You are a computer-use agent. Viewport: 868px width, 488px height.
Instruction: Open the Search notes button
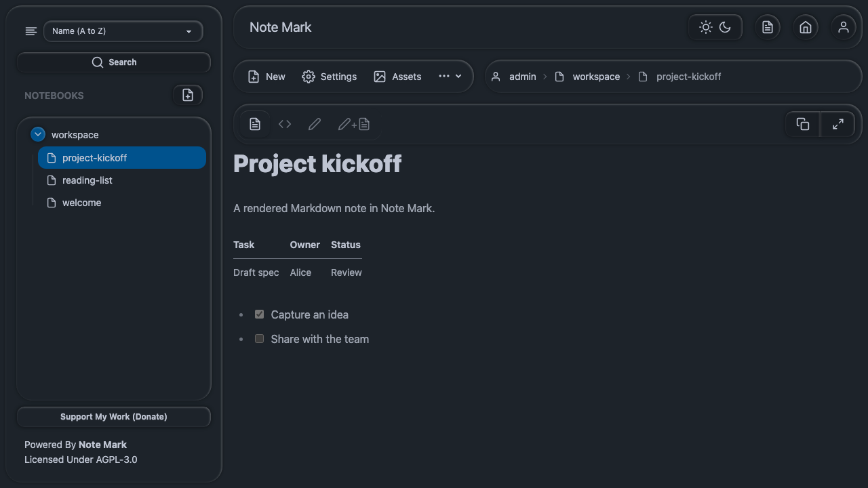114,62
